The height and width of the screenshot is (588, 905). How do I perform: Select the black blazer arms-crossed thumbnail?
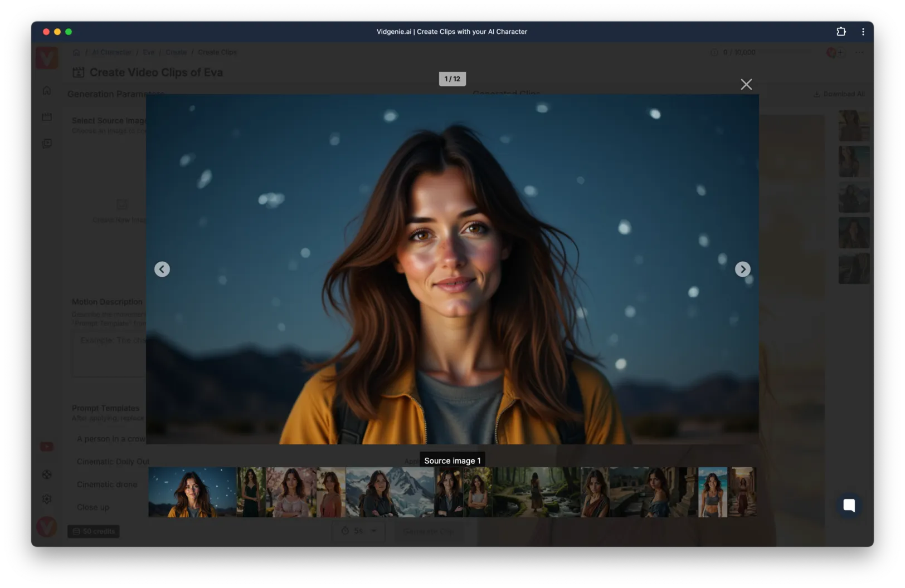(x=449, y=492)
